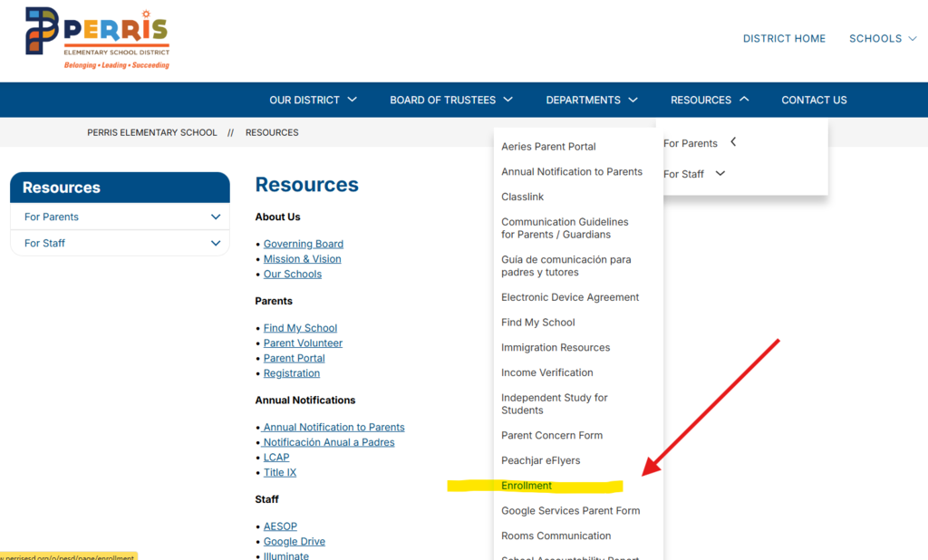Go to the Contact Us page
This screenshot has height=560, width=928.
814,100
